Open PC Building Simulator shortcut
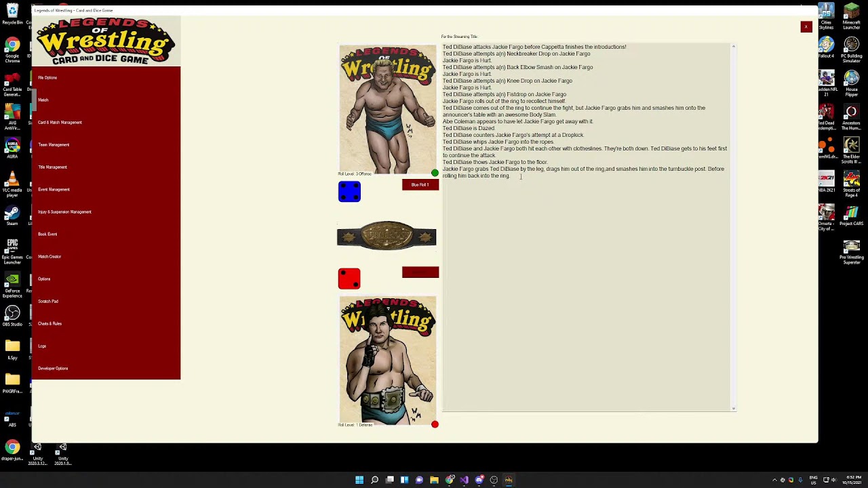The height and width of the screenshot is (488, 868). click(x=852, y=50)
